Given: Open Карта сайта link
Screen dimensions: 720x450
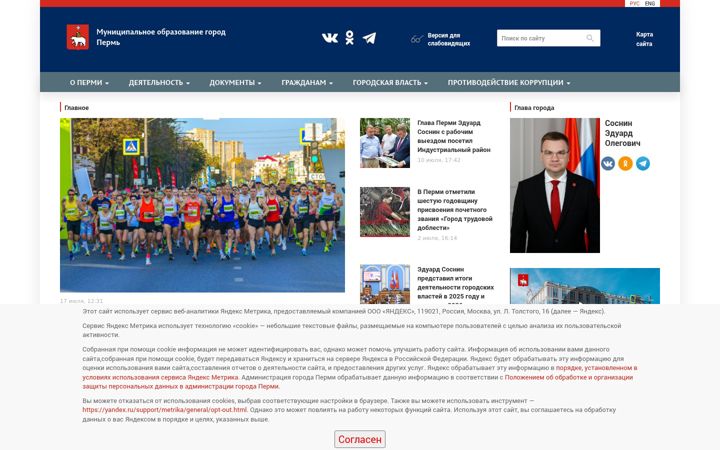Looking at the screenshot, I should (x=644, y=39).
